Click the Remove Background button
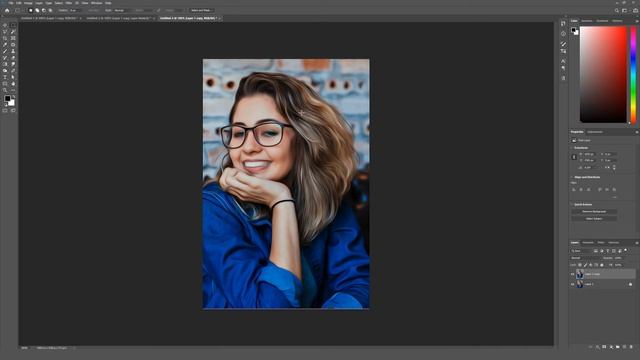640x360 pixels. point(594,211)
